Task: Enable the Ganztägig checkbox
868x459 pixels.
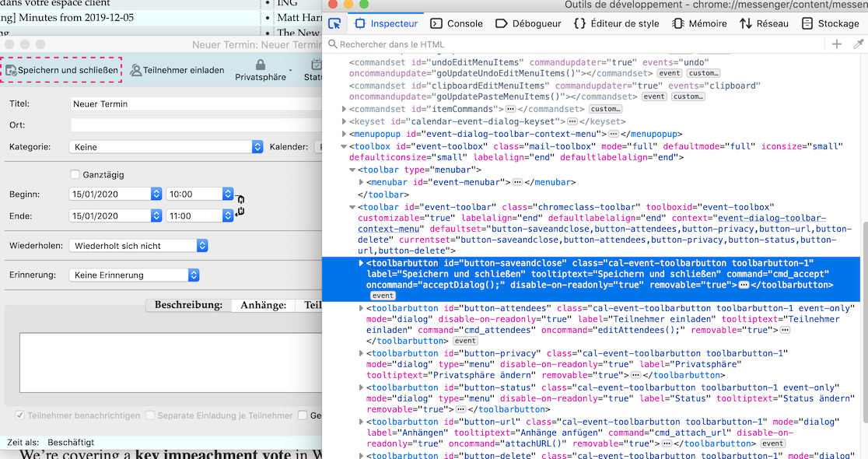Action: (x=75, y=175)
